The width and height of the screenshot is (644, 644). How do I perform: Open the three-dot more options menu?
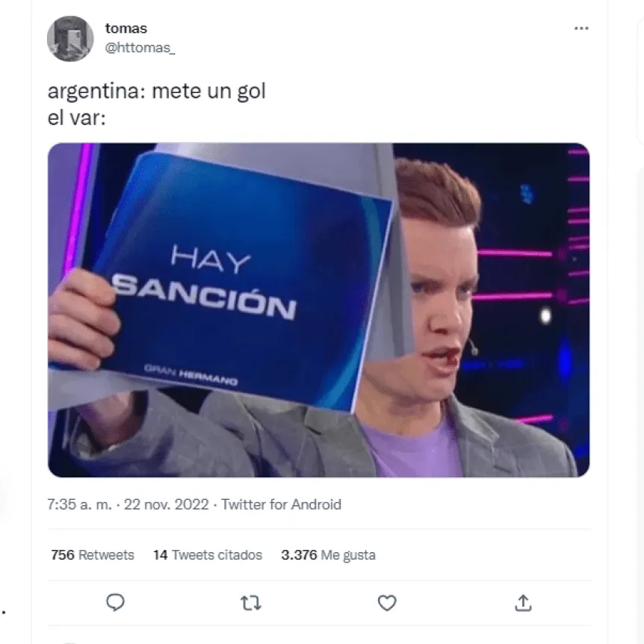coord(581,28)
